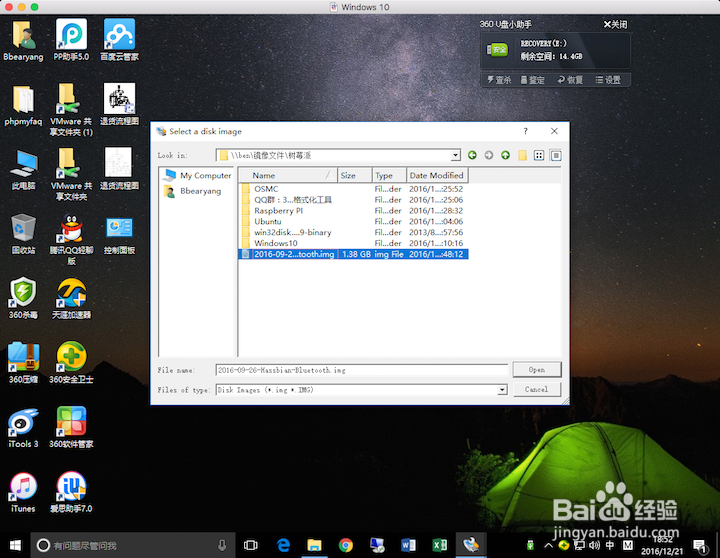The image size is (720, 558).
Task: Go back using green back arrow
Action: click(x=472, y=155)
